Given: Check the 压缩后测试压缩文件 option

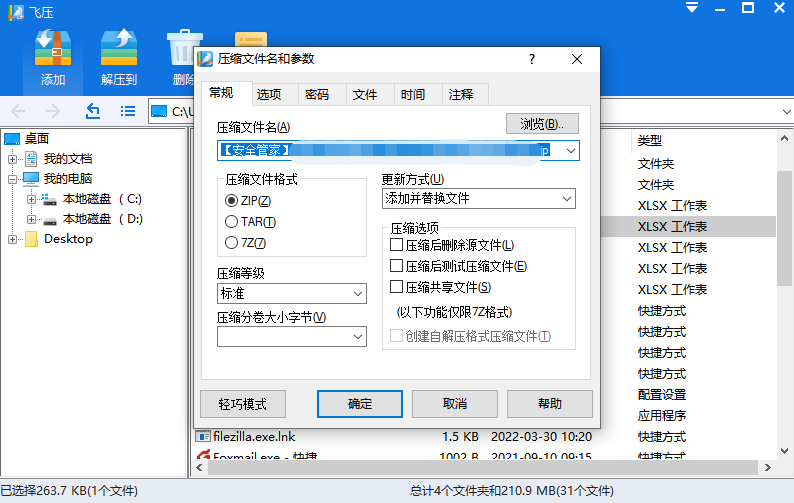Looking at the screenshot, I should point(397,266).
